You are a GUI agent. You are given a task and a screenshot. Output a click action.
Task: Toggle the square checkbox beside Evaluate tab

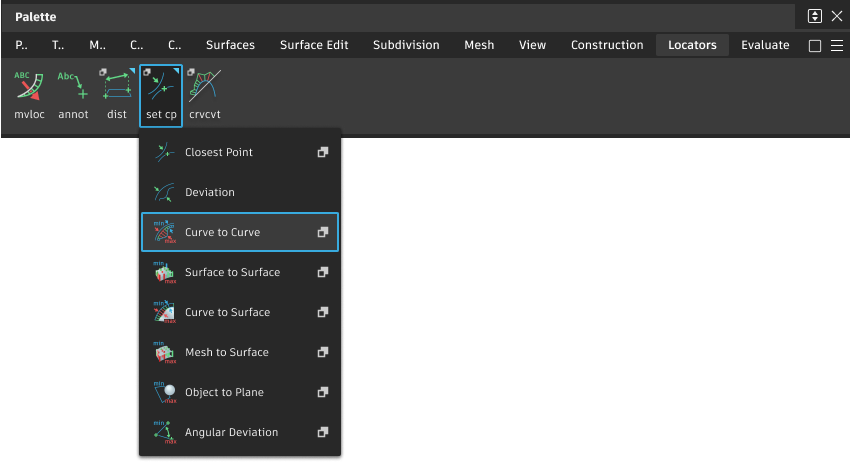814,46
